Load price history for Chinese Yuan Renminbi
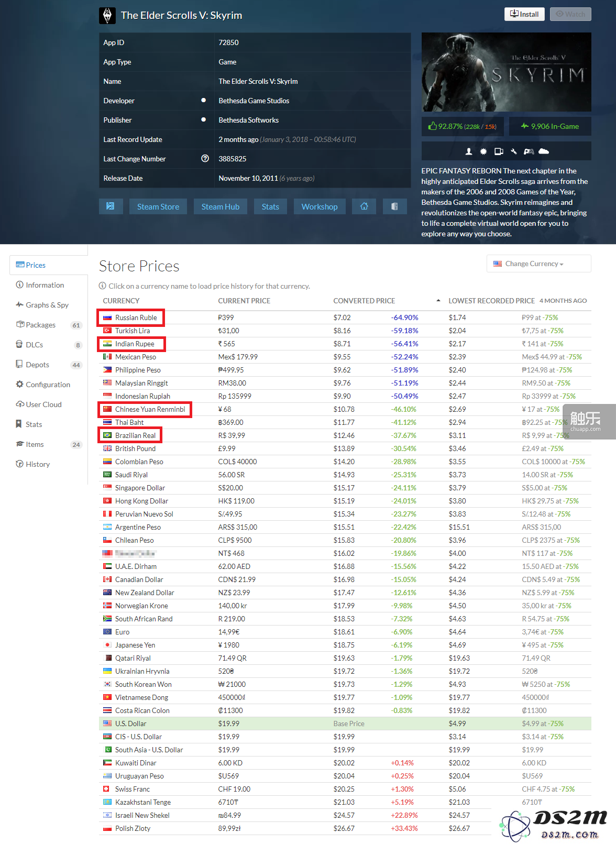 tap(150, 409)
